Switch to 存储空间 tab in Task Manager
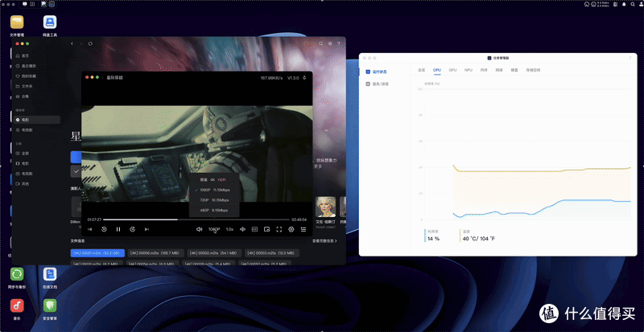 532,70
